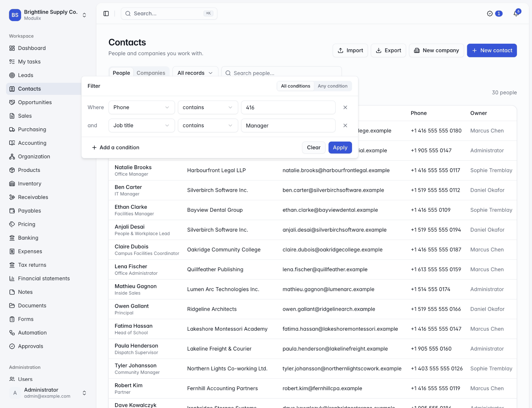Open the contains operator for Job title

[x=208, y=125]
